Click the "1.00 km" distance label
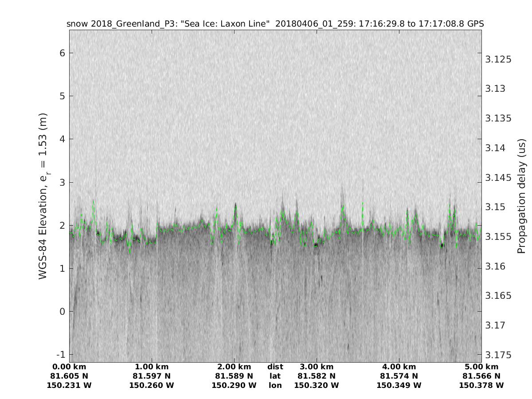532x399 pixels. click(152, 367)
